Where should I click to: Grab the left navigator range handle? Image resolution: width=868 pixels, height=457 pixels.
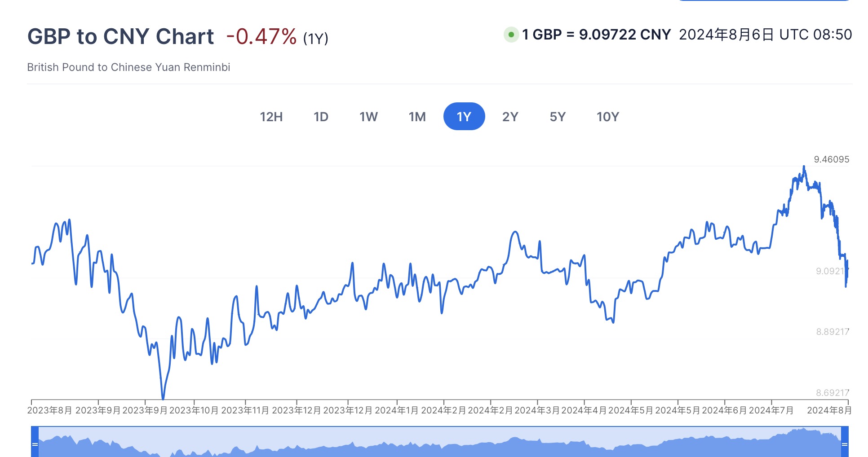tap(35, 444)
